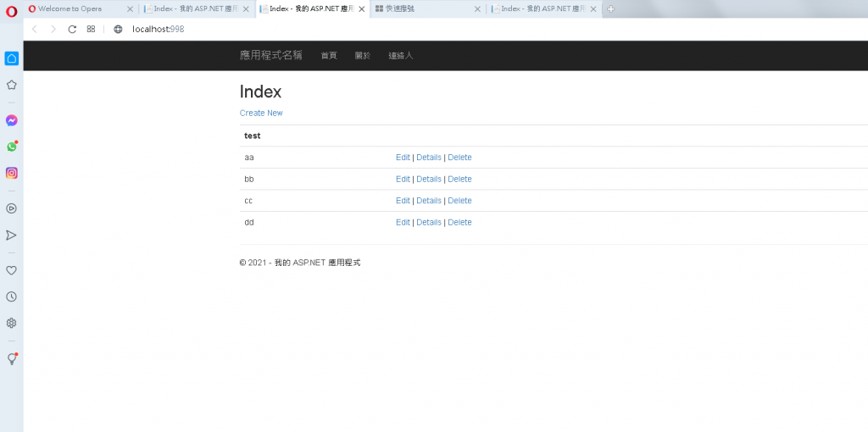Go forward with the browser forward arrow

click(53, 30)
